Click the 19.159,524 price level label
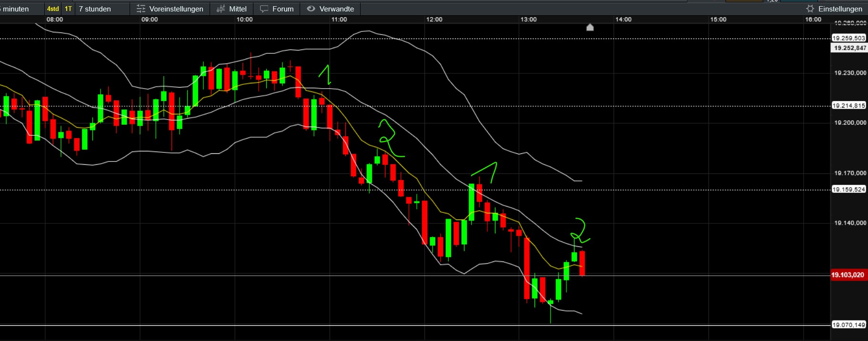Image resolution: width=868 pixels, height=341 pixels. (848, 190)
